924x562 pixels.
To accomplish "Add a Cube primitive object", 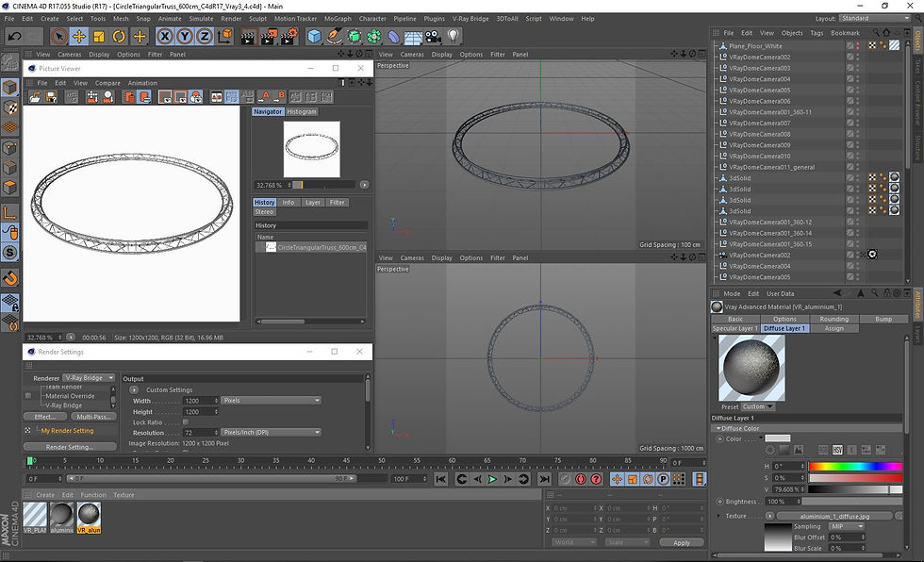I will [x=314, y=37].
